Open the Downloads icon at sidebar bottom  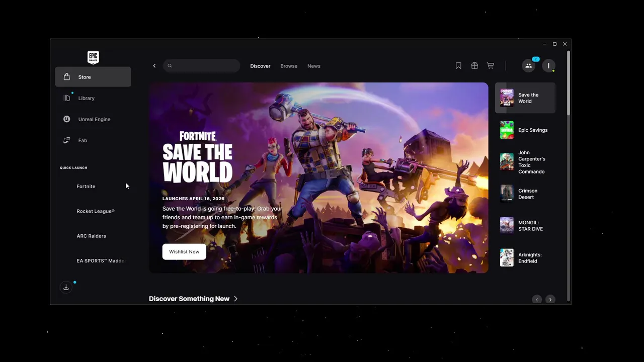pyautogui.click(x=66, y=287)
